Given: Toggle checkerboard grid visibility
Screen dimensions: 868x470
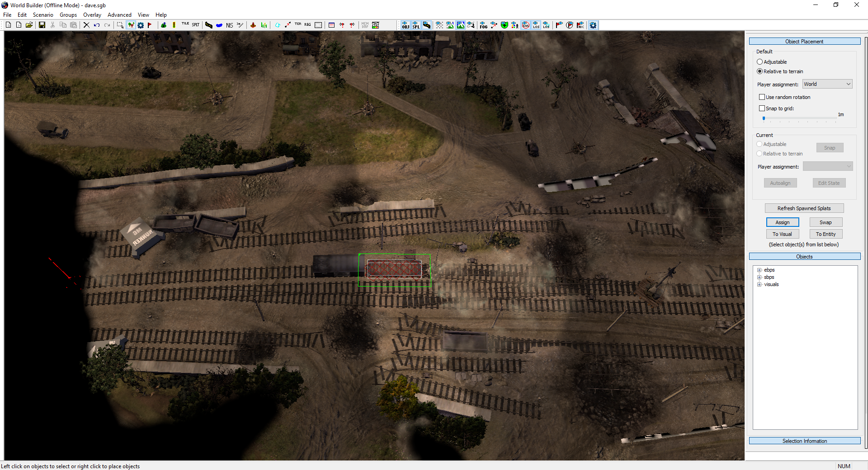Looking at the screenshot, I should 439,25.
